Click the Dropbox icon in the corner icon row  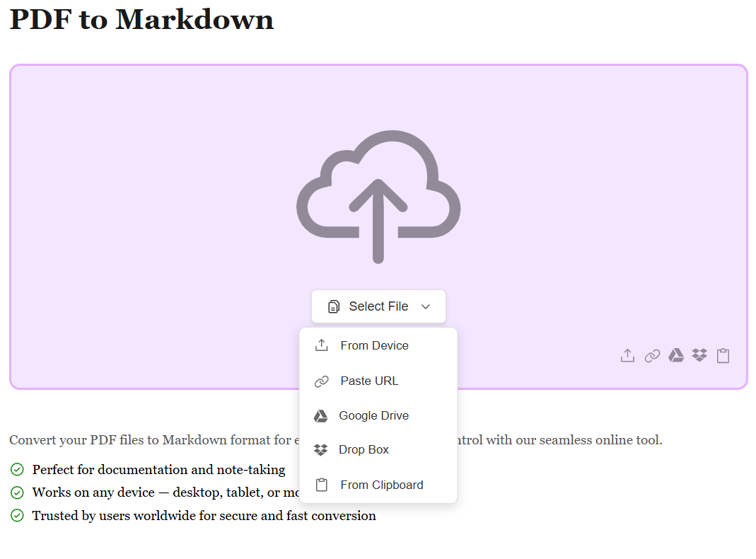point(699,355)
